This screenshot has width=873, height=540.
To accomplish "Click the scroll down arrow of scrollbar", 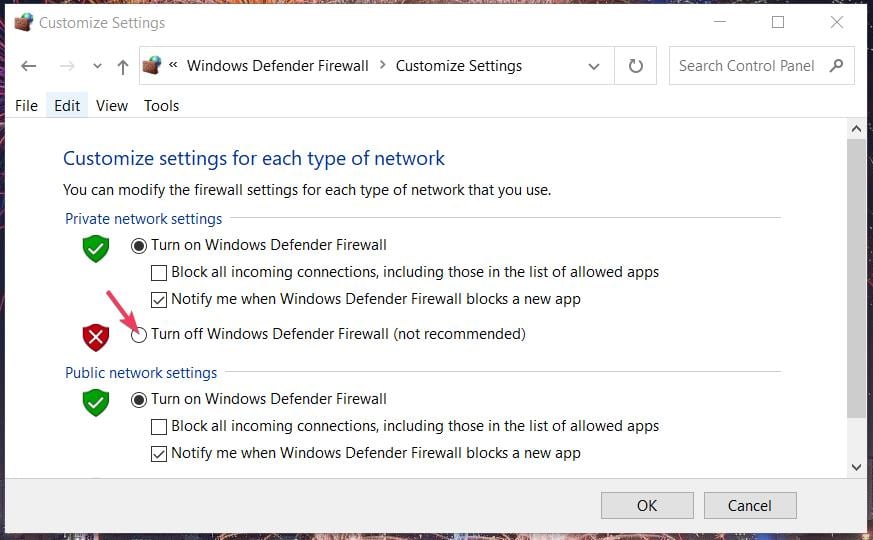I will click(x=856, y=468).
